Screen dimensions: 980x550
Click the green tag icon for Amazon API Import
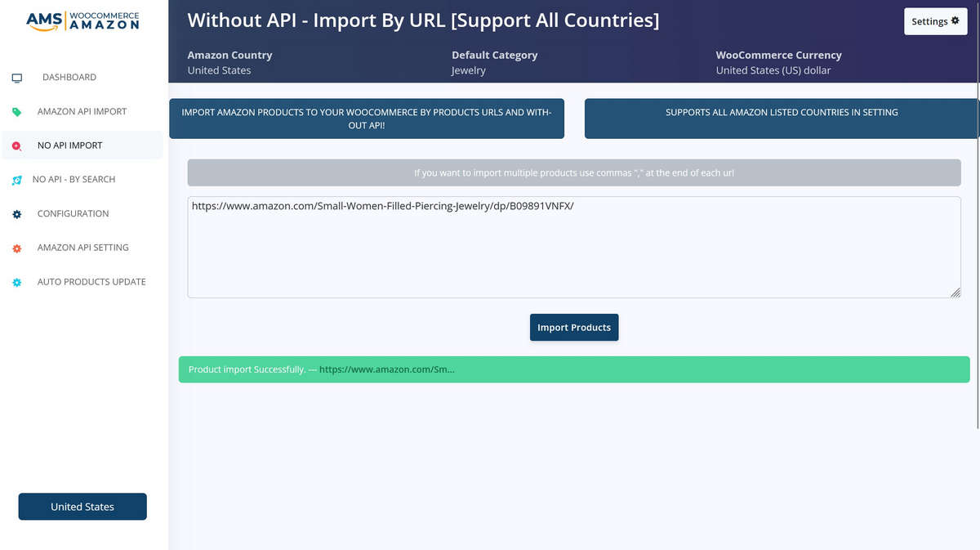[16, 112]
